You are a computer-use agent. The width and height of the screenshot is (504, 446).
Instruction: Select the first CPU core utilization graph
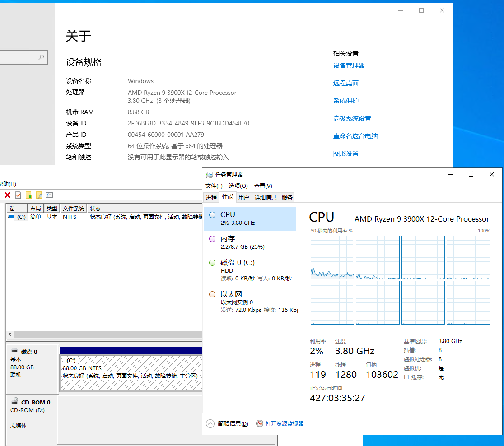pyautogui.click(x=332, y=257)
